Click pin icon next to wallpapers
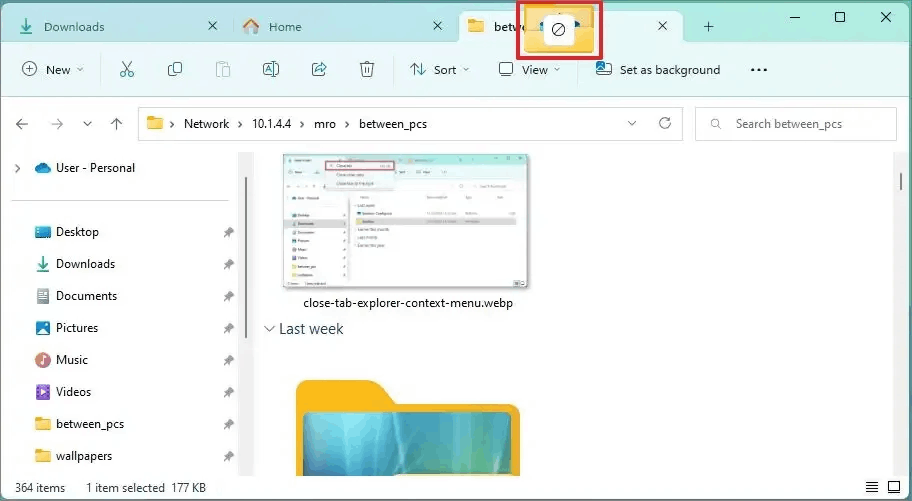 229,456
